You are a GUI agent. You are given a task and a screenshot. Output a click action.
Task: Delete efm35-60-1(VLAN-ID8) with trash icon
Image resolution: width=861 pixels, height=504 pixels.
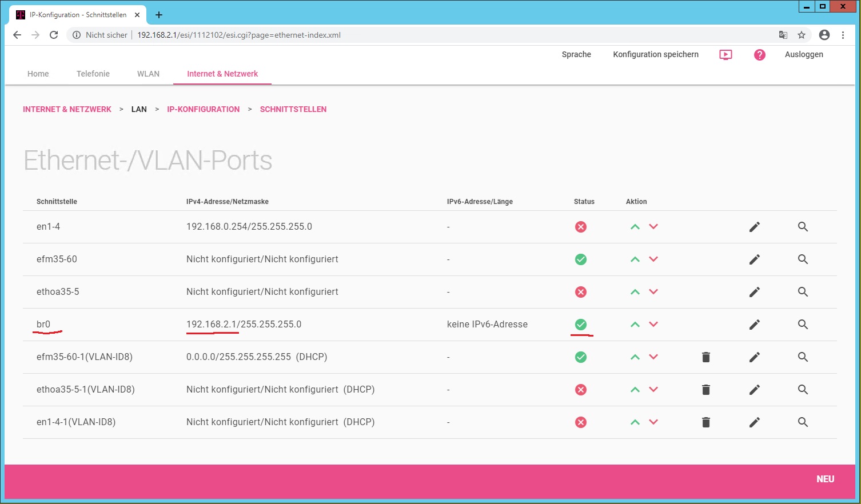click(706, 357)
